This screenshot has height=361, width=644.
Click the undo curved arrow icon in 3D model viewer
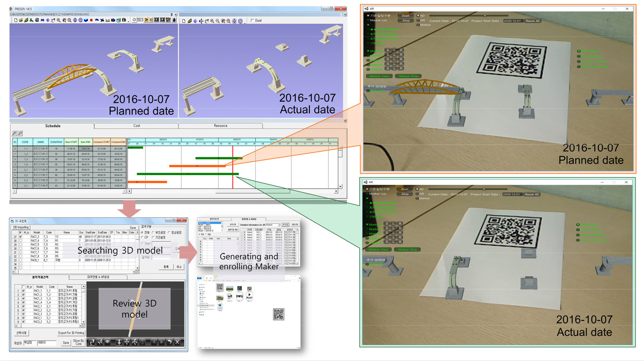click(169, 342)
